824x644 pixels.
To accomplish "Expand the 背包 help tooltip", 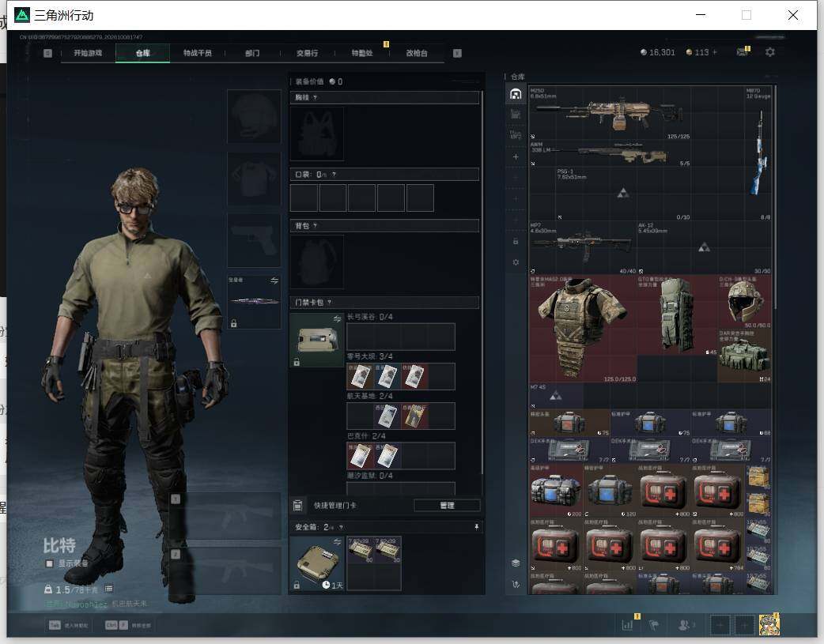I will pos(315,226).
